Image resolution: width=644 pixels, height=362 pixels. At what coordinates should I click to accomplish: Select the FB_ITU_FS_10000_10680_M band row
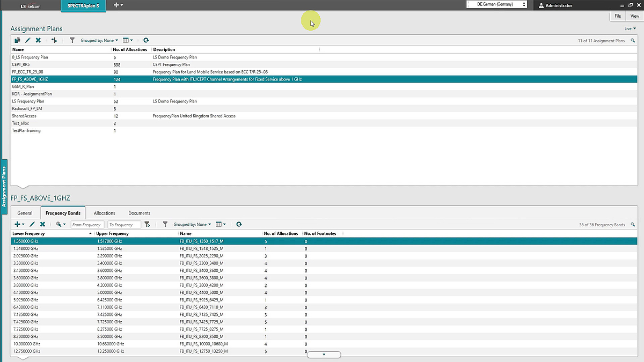(x=324, y=344)
